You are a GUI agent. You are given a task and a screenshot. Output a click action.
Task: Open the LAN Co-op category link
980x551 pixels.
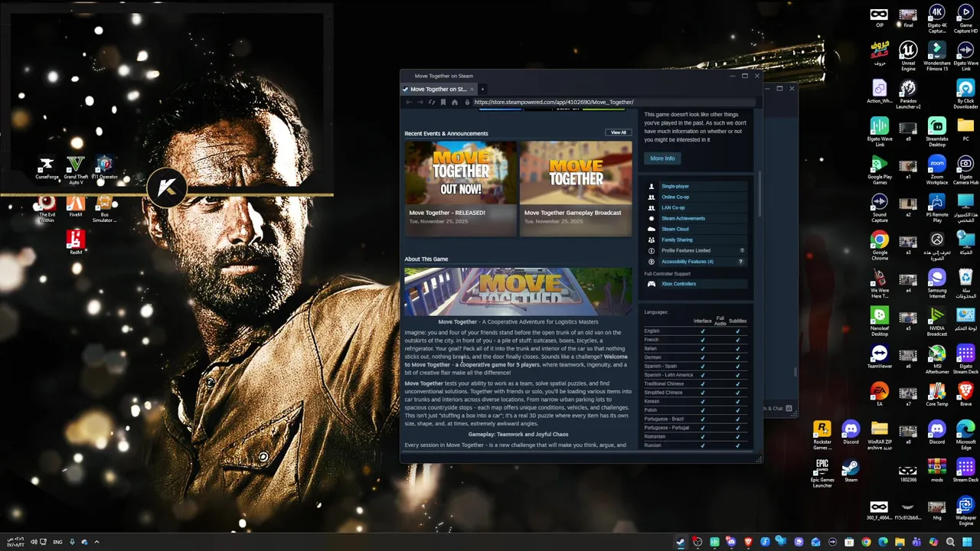[673, 207]
